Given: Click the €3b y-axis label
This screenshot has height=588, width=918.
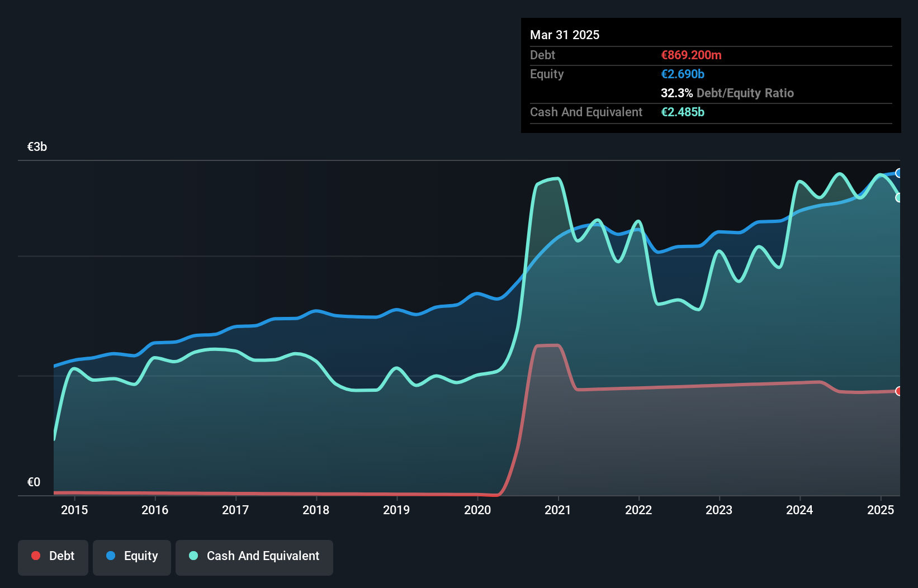Looking at the screenshot, I should (37, 147).
